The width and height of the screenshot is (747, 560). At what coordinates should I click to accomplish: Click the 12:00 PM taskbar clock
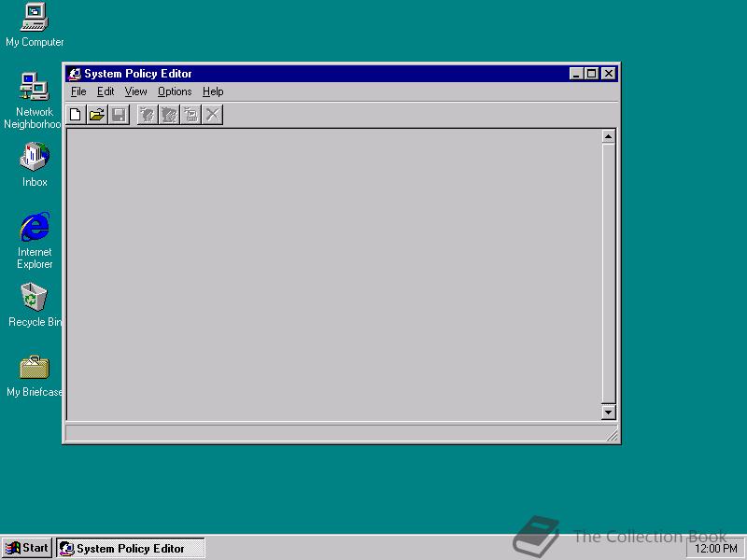point(716,549)
